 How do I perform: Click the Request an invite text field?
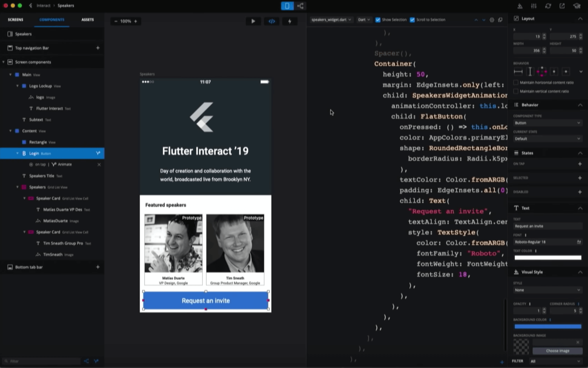(x=548, y=226)
